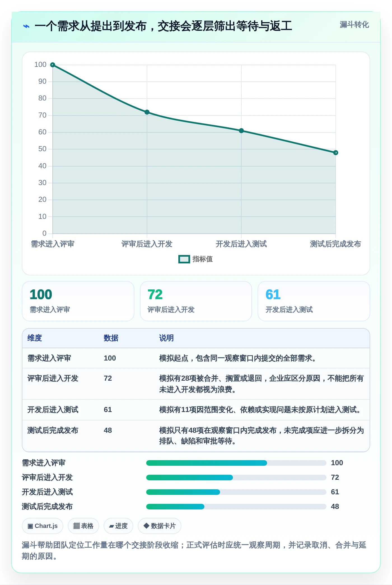The width and height of the screenshot is (392, 585).
Task: Select the 61 开发后进入测试 data card
Action: coord(314,301)
